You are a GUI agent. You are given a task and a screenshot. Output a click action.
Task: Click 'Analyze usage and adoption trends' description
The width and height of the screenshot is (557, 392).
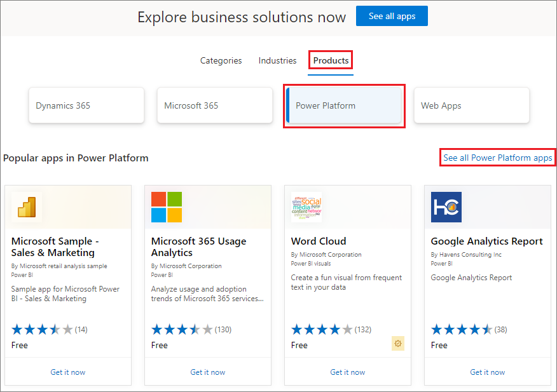pyautogui.click(x=207, y=294)
